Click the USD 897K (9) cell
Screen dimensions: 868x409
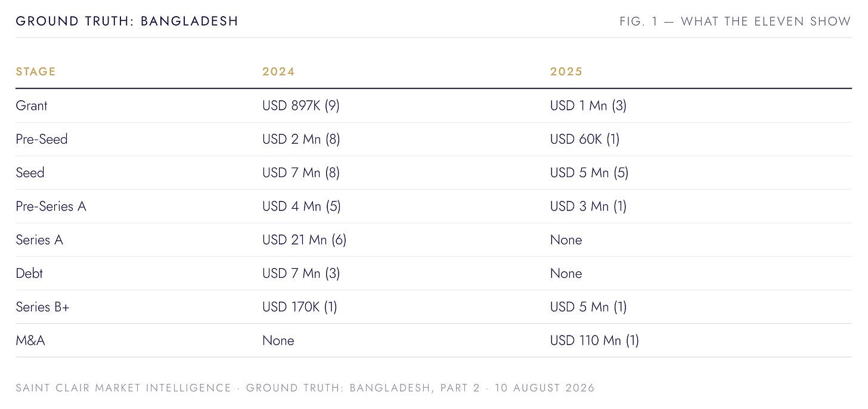[301, 106]
